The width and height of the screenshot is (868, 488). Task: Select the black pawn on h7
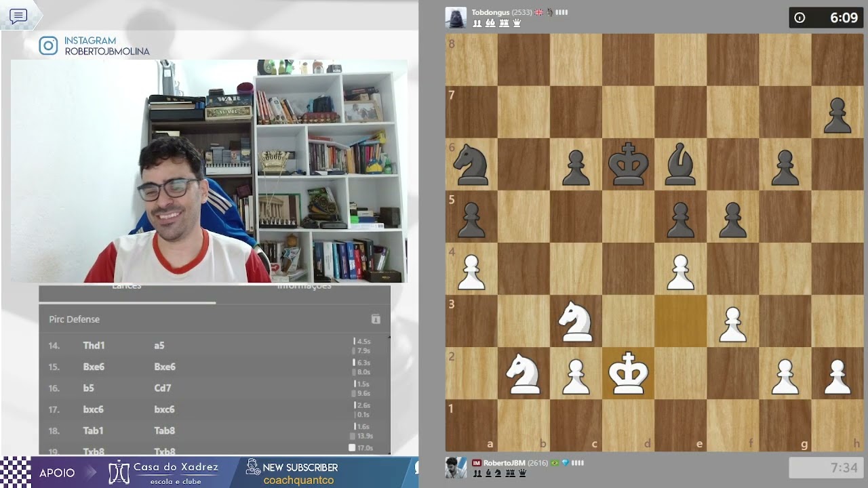(x=837, y=115)
